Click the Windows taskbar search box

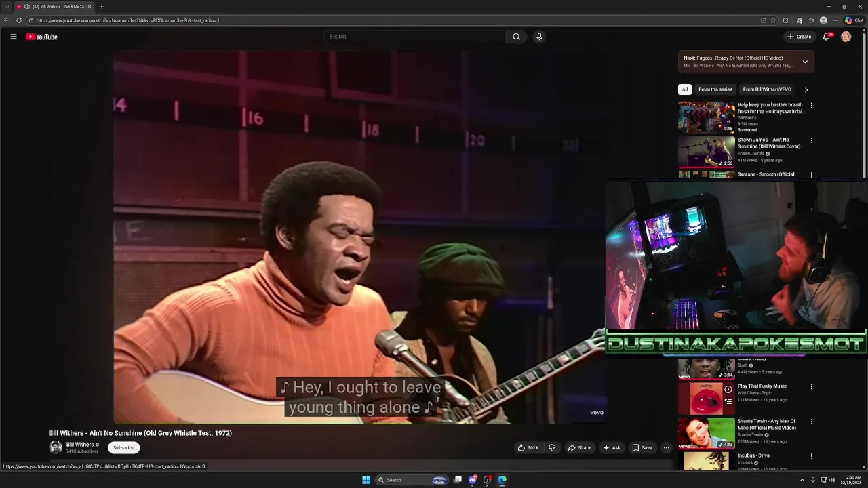coord(412,480)
